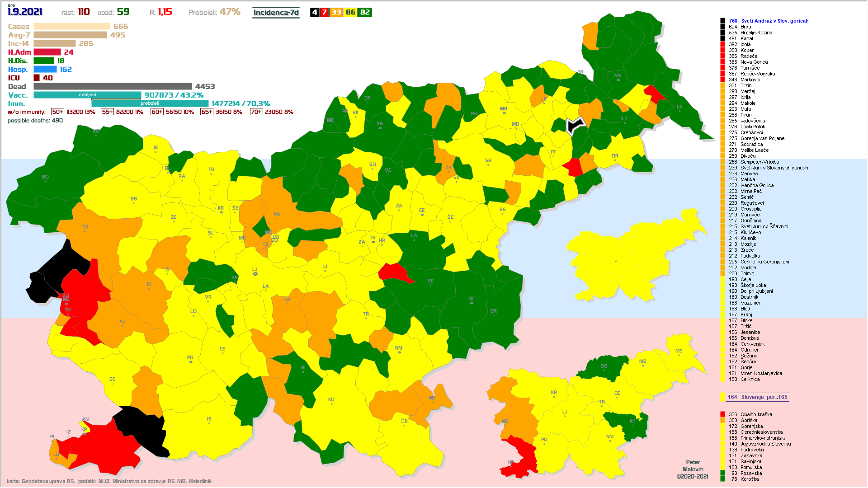Click the 50+ age group box

(57, 112)
